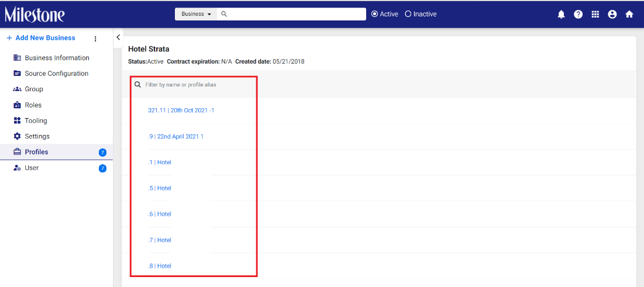Select Profiles in sidebar
Image resolution: width=644 pixels, height=287 pixels.
(x=56, y=152)
